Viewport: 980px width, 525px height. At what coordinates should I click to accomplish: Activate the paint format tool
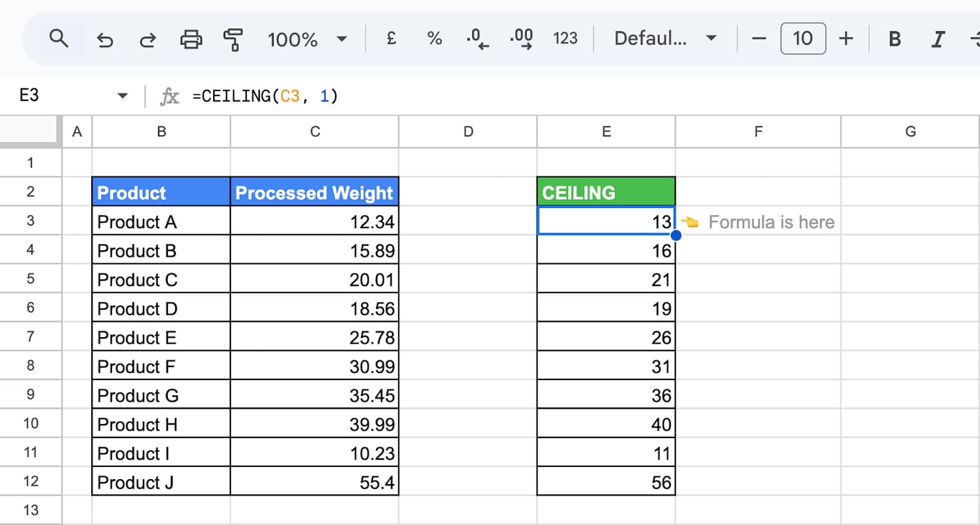point(233,39)
